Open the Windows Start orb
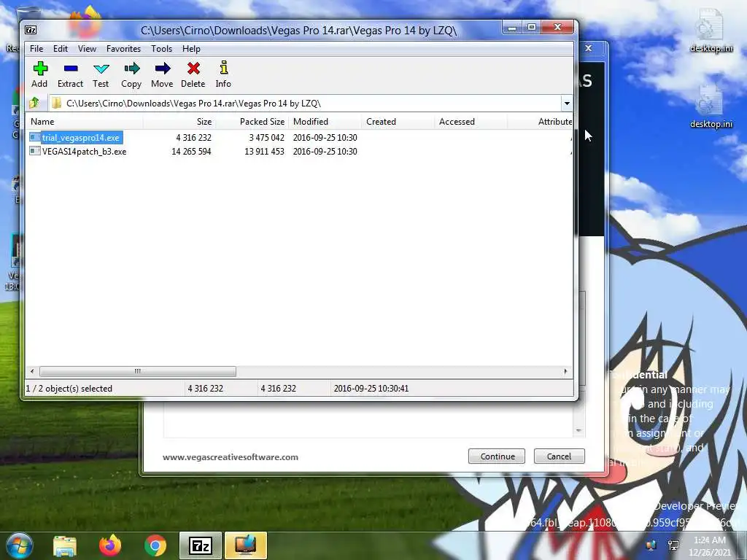 point(19,545)
